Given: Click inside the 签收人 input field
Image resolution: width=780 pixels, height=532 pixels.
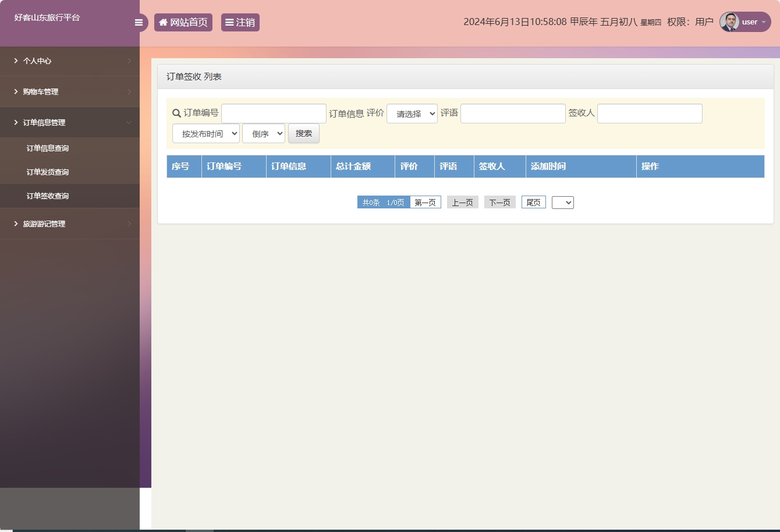Looking at the screenshot, I should point(649,113).
